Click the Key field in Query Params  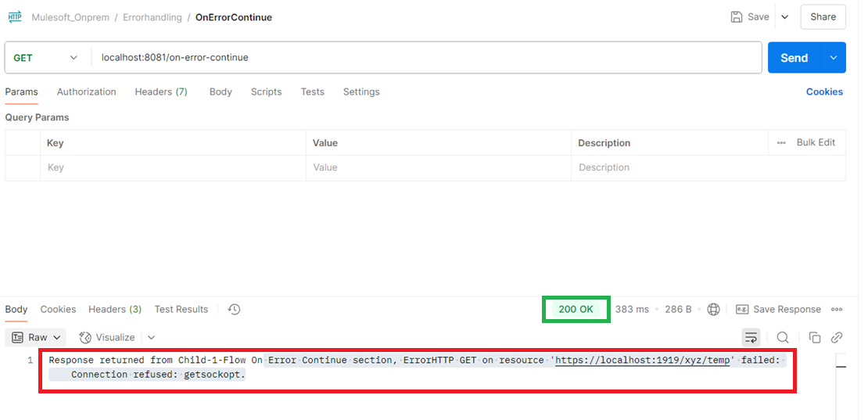pyautogui.click(x=172, y=167)
